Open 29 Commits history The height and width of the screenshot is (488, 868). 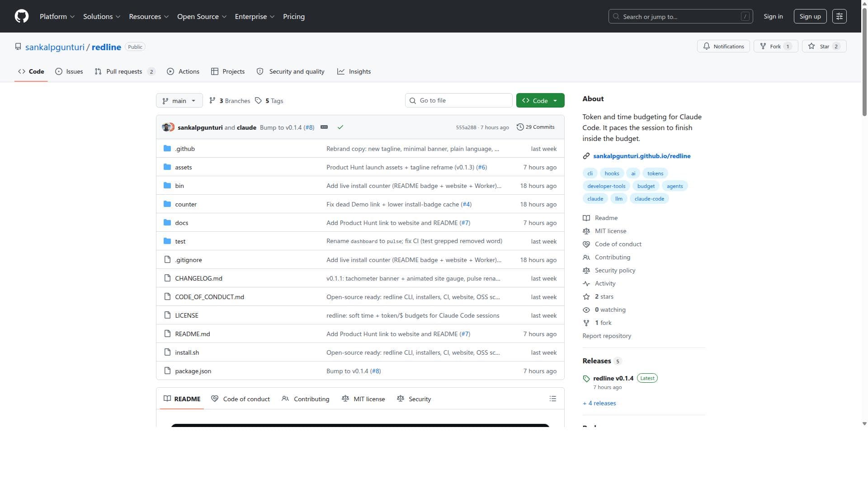(536, 127)
